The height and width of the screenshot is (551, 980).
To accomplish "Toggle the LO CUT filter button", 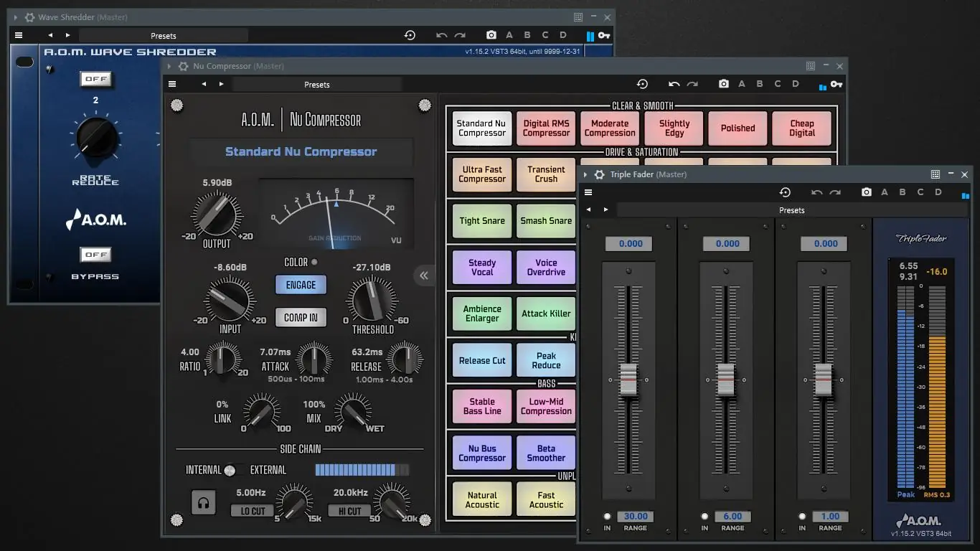I will point(253,511).
